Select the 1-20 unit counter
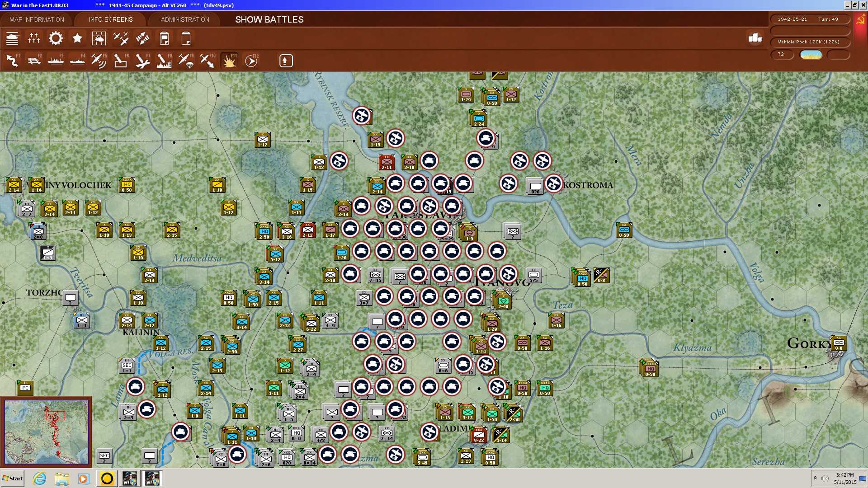 (342, 253)
